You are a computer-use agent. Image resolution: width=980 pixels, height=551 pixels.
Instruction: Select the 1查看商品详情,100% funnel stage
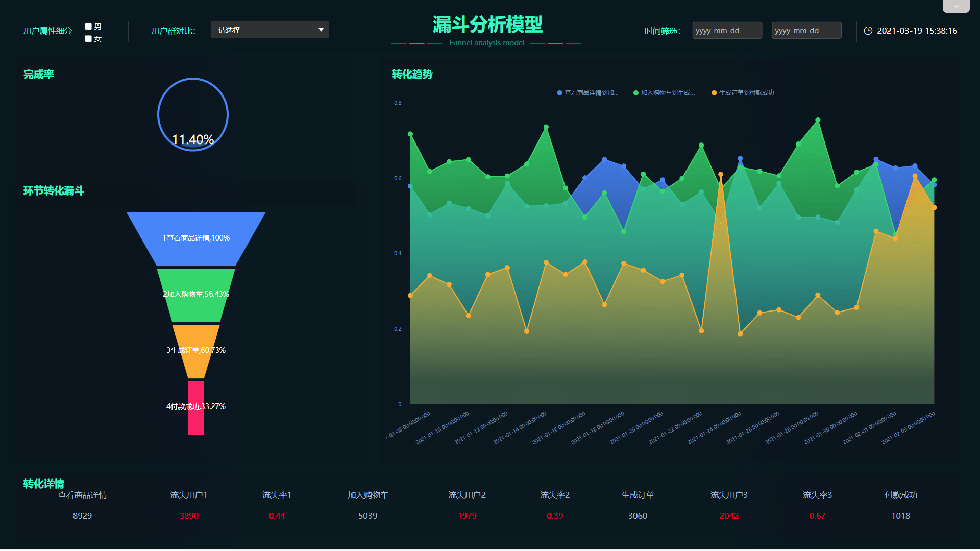[x=196, y=238]
